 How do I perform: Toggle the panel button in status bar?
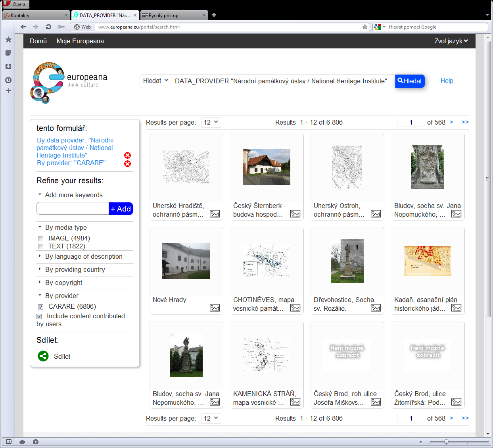point(9,442)
